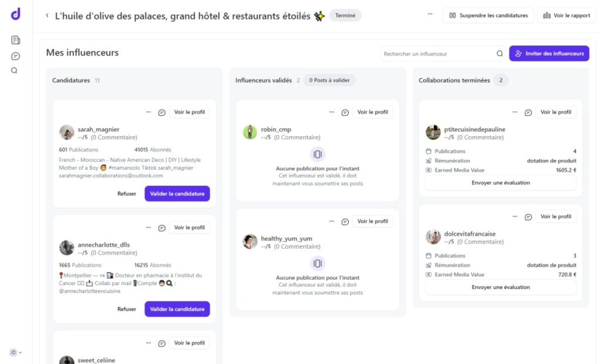Click magnifier icon in influencer search field
600x364 pixels.
pos(499,54)
